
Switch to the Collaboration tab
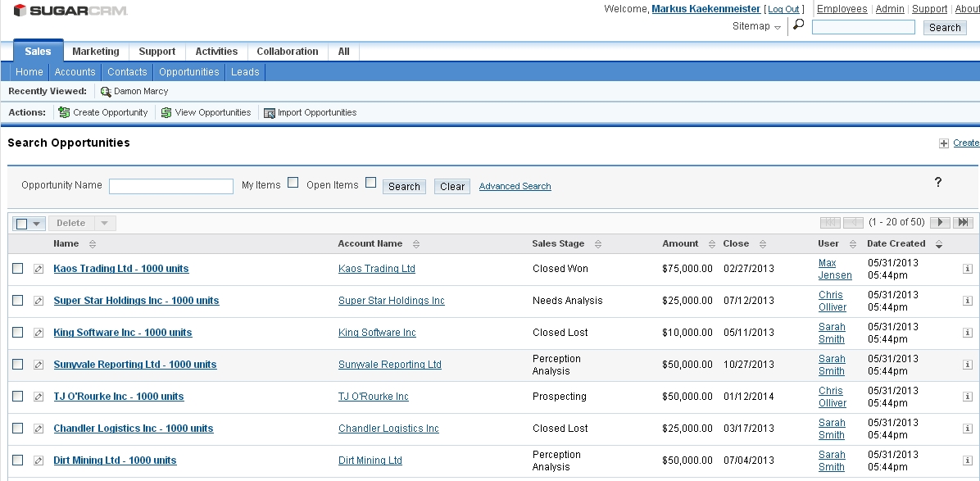[288, 52]
